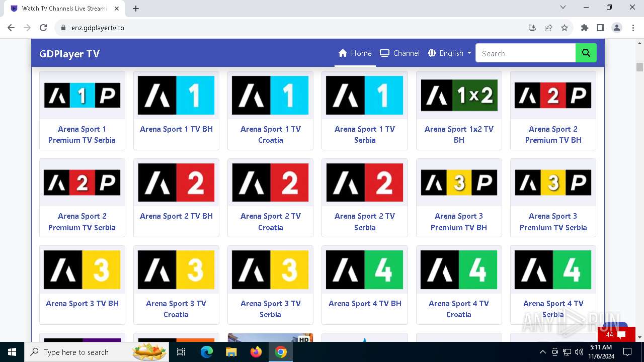
Task: Open volume control speaker icon
Action: pyautogui.click(x=579, y=352)
